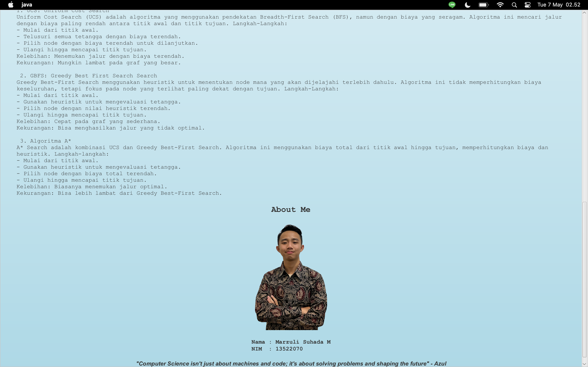This screenshot has height=367, width=588.
Task: Click the Computer Science quote text
Action: [x=291, y=363]
